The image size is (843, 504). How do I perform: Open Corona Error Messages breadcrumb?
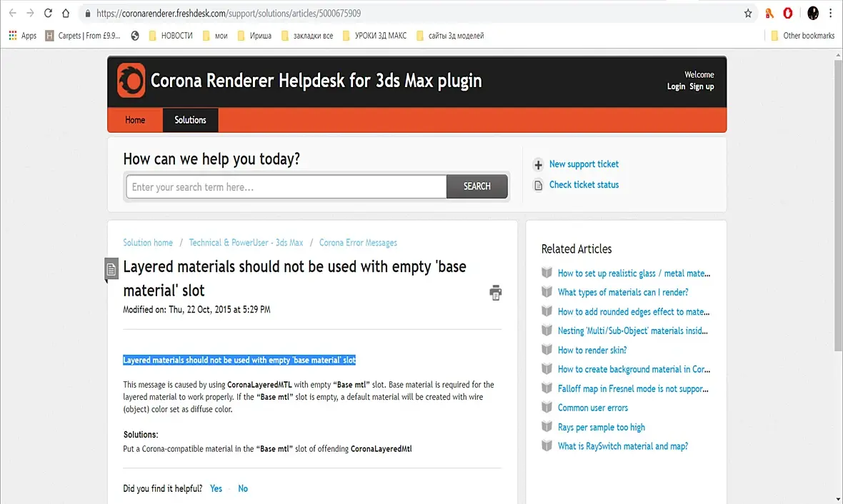tap(358, 242)
